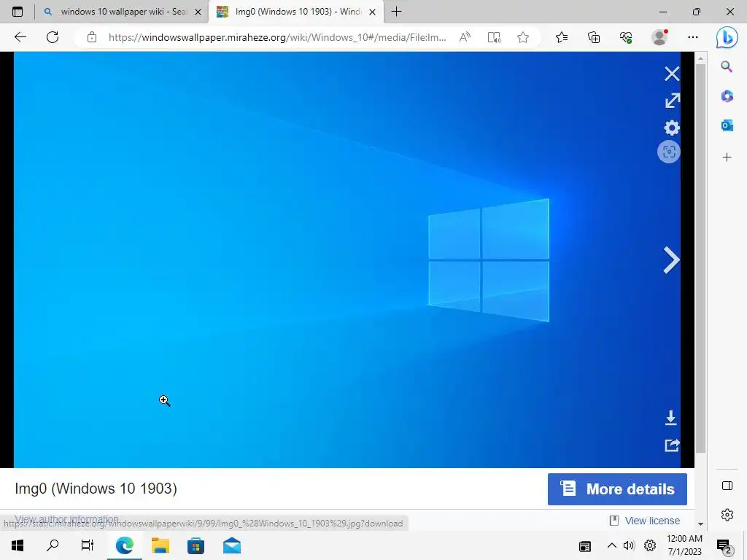This screenshot has width=747, height=560.
Task: Close the Img0 (Windows 10 1903) tab
Action: tap(373, 12)
